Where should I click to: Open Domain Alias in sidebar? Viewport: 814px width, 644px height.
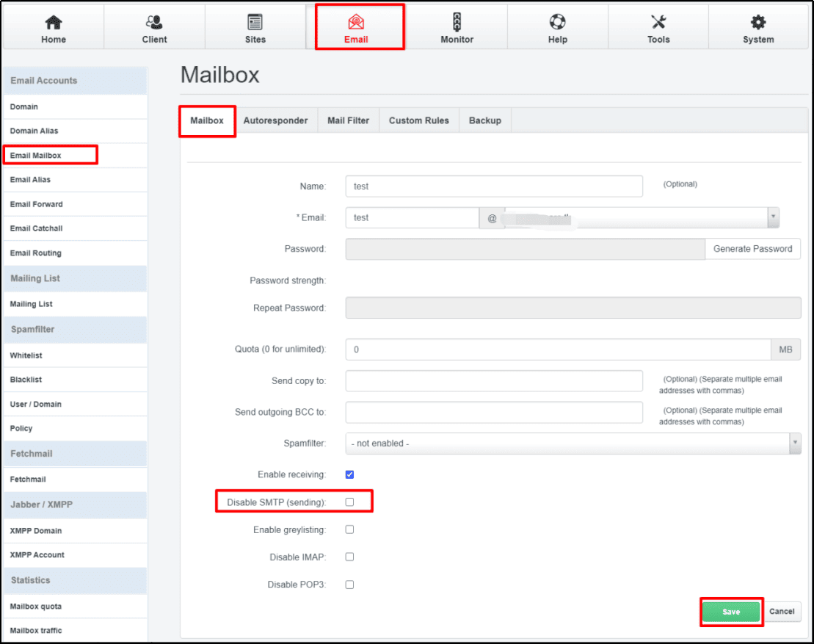(x=76, y=131)
